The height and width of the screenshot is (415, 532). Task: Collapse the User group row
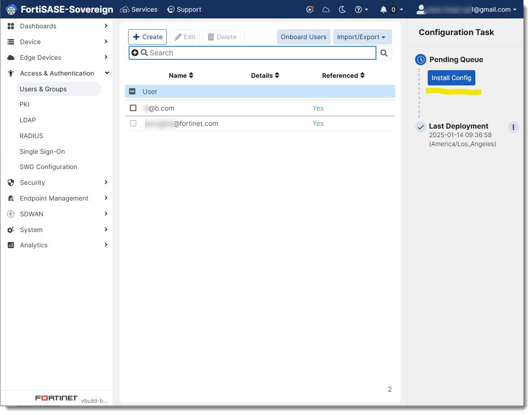tap(132, 91)
